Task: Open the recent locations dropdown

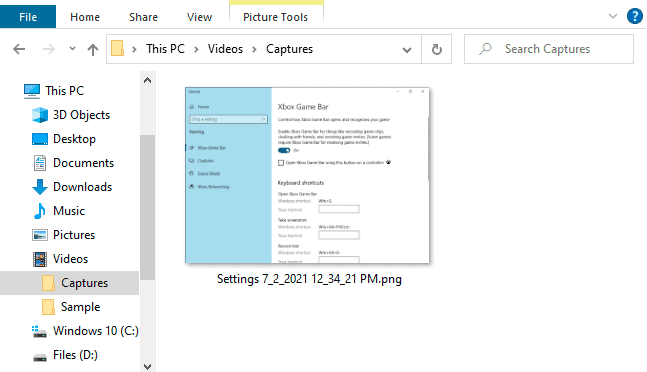Action: [x=72, y=49]
